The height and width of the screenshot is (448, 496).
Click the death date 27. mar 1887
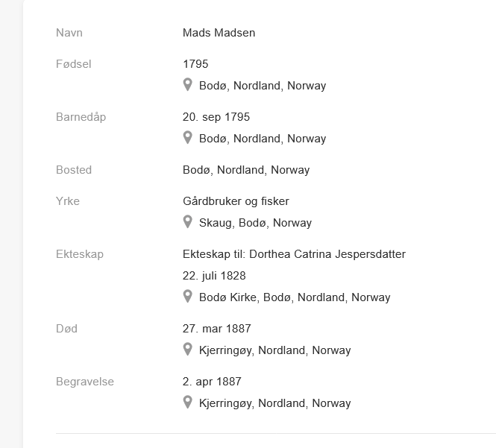(x=217, y=329)
